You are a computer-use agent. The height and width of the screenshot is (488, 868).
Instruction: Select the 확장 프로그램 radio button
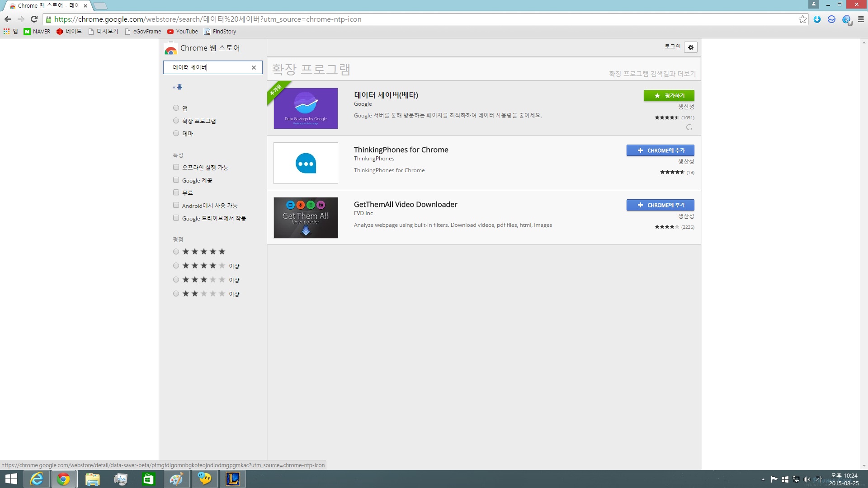176,121
